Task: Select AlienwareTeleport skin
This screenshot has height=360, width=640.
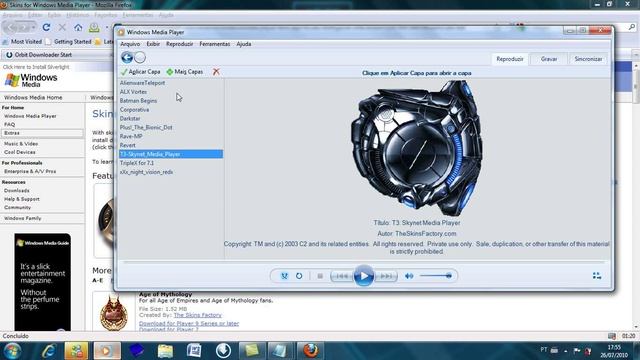Action: point(171,83)
